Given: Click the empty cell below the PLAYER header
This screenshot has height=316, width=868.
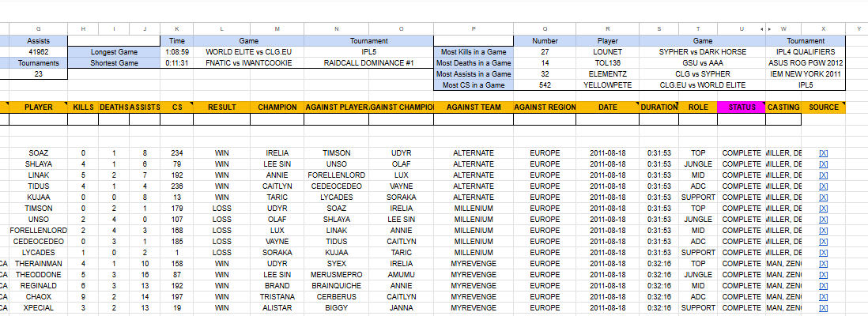Looking at the screenshot, I should (38, 119).
